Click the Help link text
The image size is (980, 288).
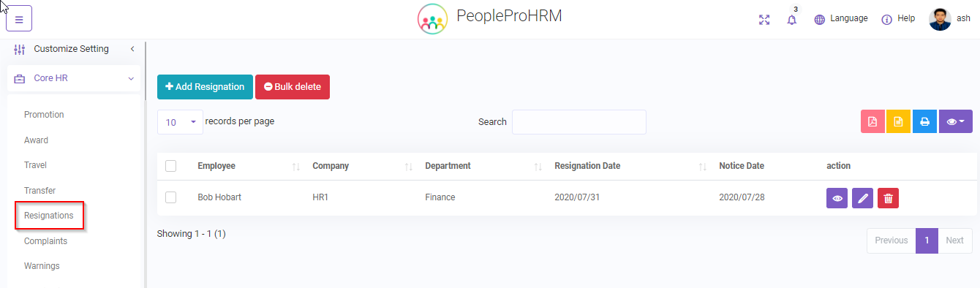(906, 19)
